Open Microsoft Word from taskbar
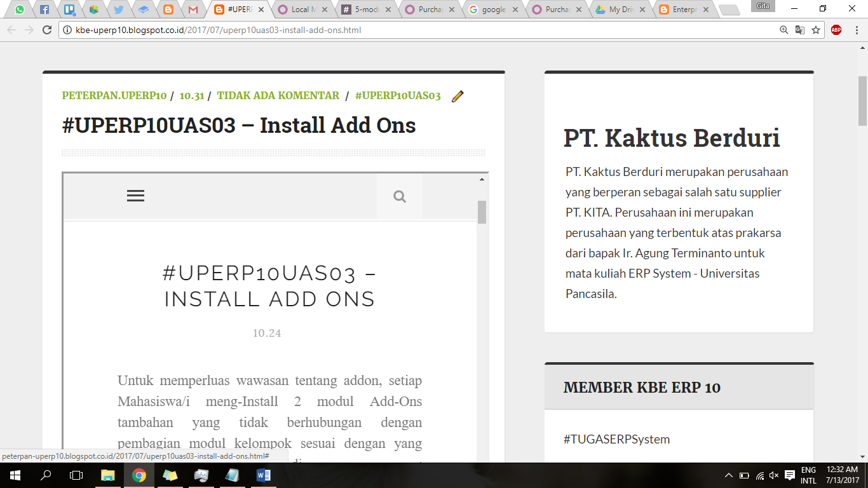The height and width of the screenshot is (488, 868). [263, 475]
